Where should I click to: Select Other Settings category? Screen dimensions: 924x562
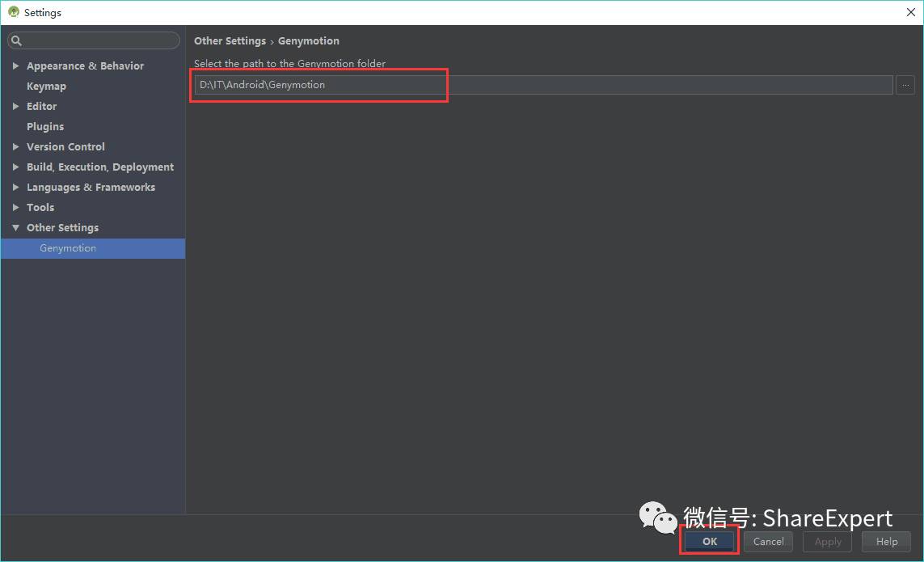62,228
